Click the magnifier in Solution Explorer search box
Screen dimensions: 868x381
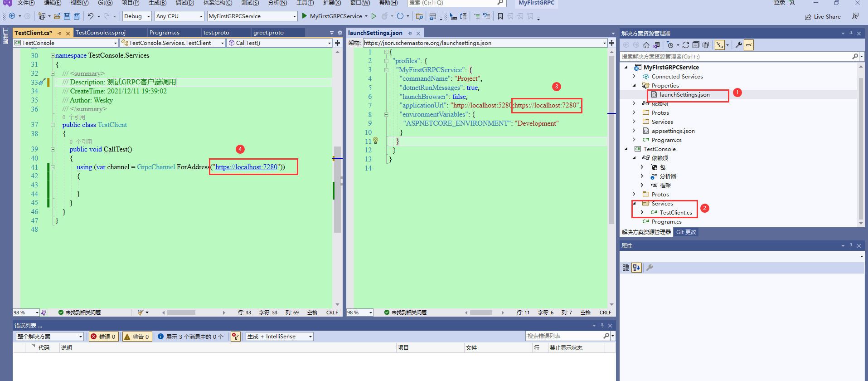click(x=855, y=56)
